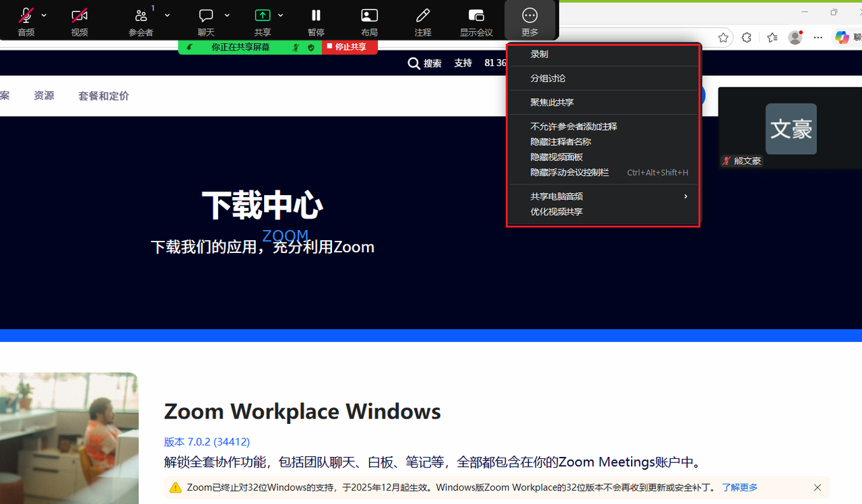Open the browser favorites list icon
This screenshot has height=504, width=862.
[x=772, y=38]
